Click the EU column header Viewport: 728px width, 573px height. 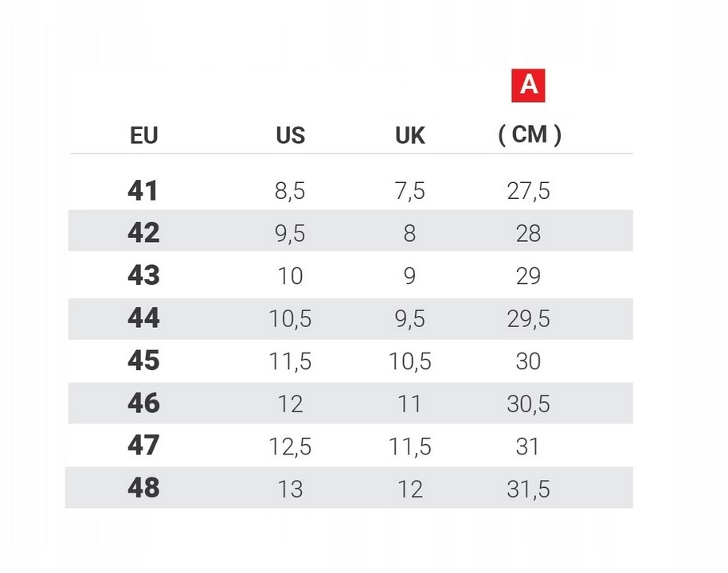coord(144,136)
